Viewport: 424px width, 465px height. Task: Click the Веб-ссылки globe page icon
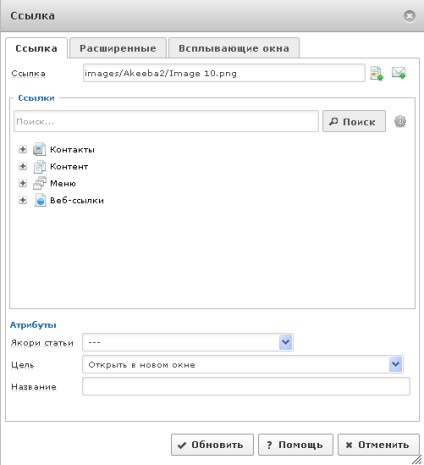(x=40, y=200)
